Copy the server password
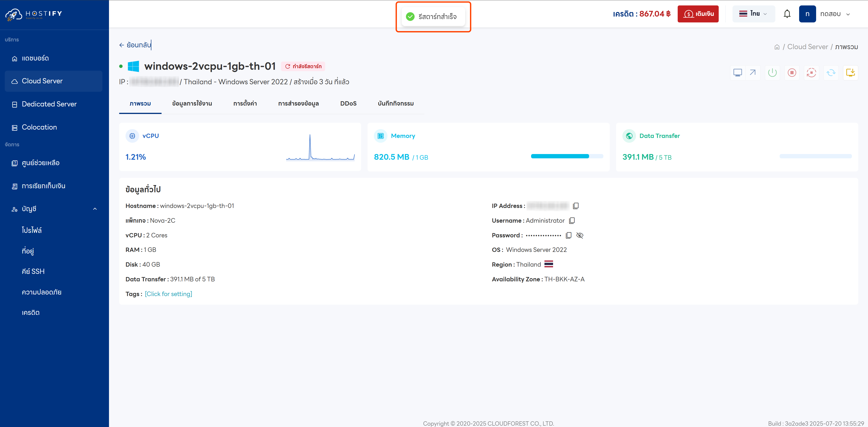 pyautogui.click(x=569, y=235)
